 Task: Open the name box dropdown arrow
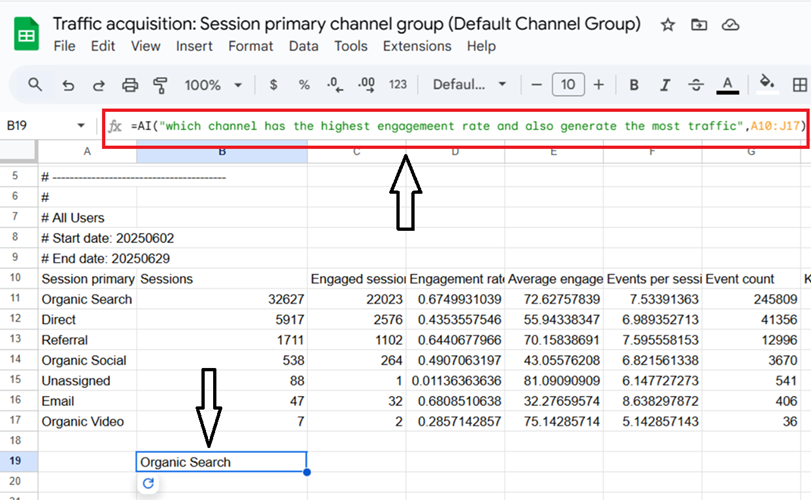81,126
